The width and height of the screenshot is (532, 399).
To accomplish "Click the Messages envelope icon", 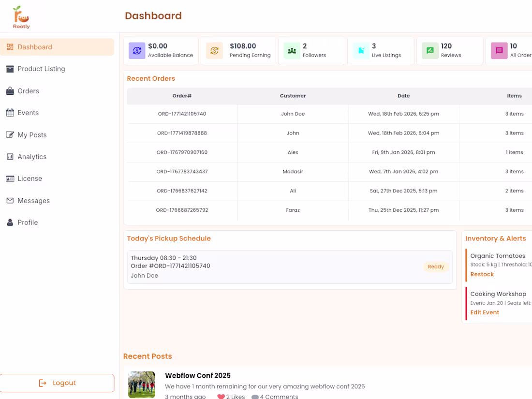I will tap(11, 200).
